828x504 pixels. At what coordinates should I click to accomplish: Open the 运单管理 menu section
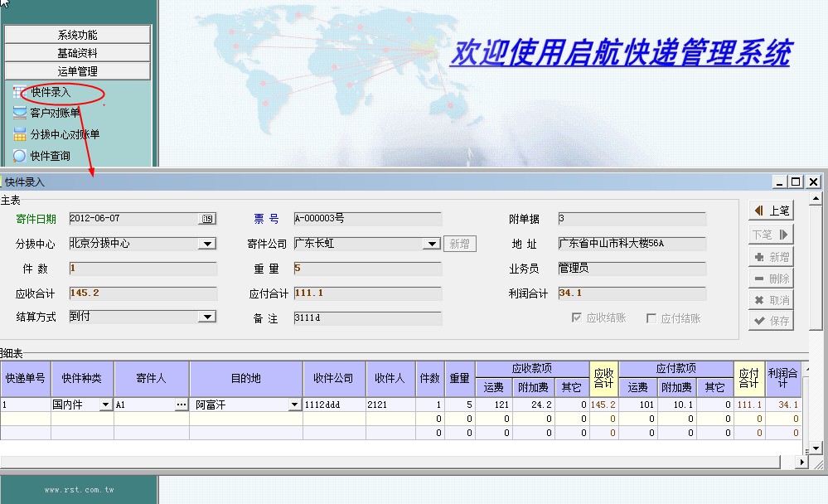[78, 71]
